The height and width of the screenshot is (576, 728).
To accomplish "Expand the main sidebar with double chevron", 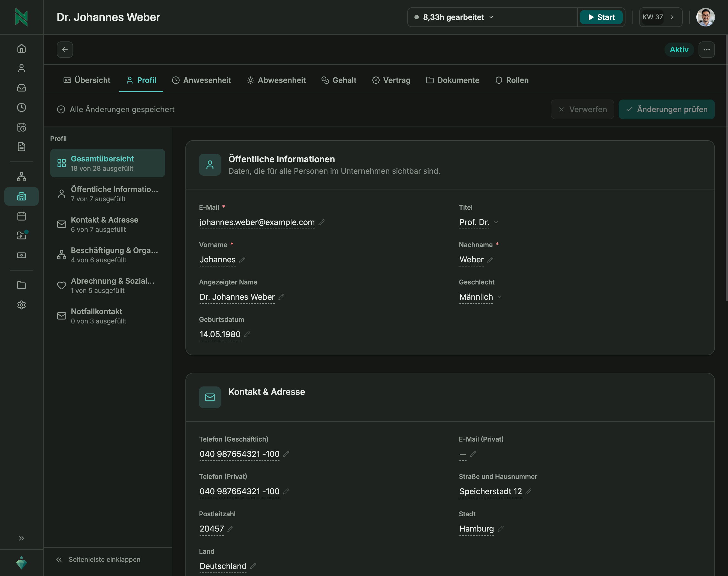I will pos(21,538).
